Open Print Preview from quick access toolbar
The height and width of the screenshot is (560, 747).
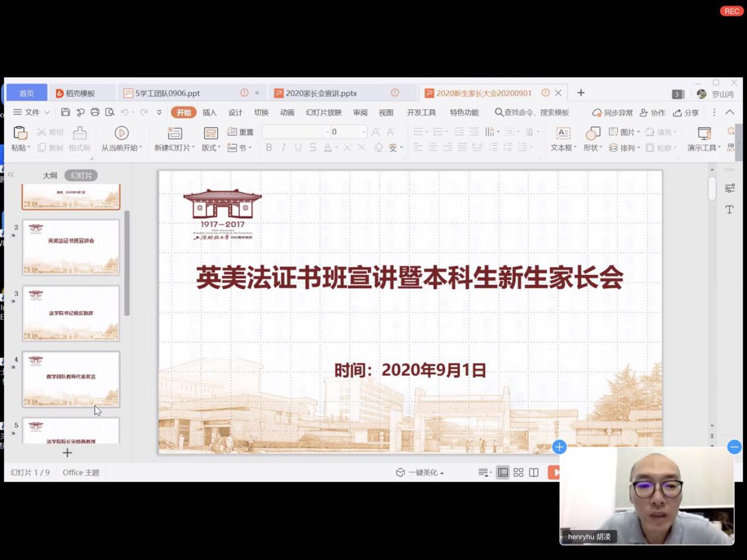point(109,112)
